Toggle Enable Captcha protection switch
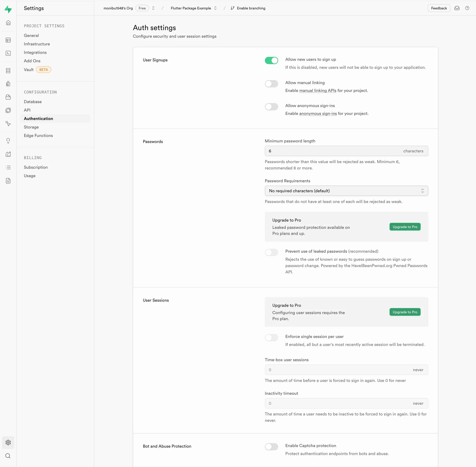This screenshot has height=467, width=476. point(271,447)
